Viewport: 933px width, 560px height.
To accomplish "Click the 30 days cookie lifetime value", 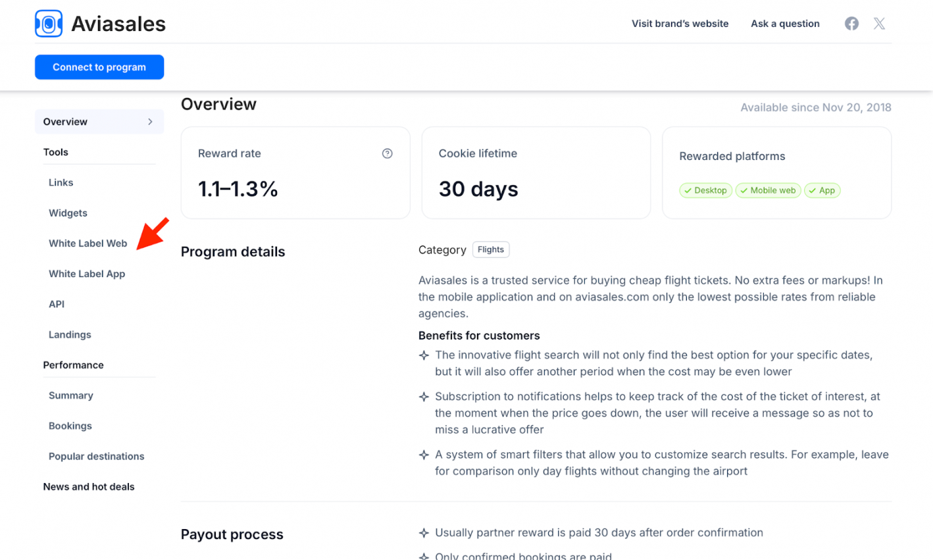I will point(478,189).
